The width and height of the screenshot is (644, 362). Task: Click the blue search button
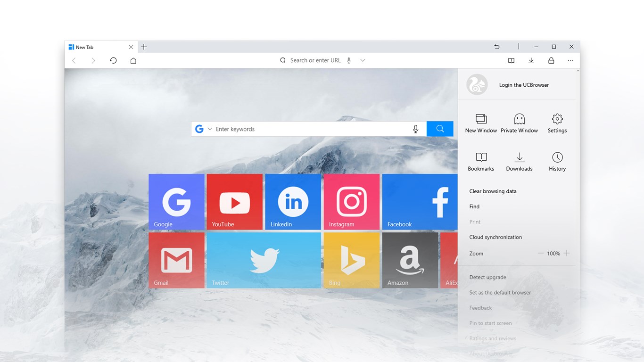(x=440, y=129)
